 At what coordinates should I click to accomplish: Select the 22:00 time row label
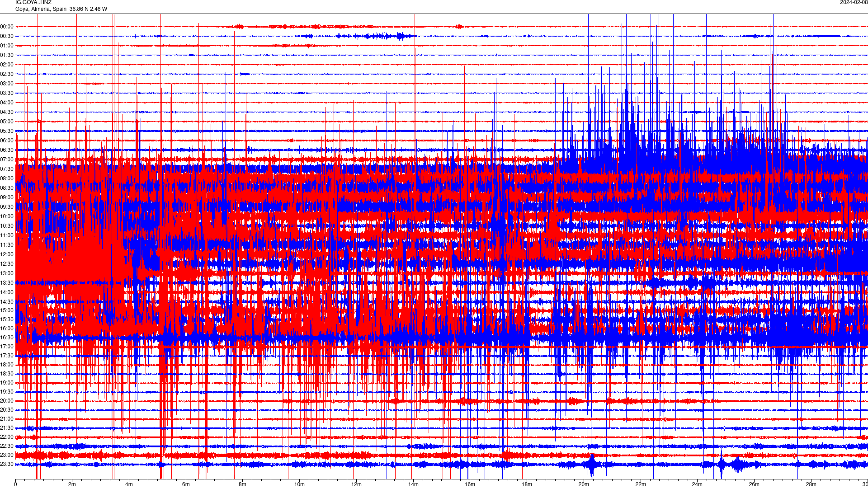click(x=7, y=437)
